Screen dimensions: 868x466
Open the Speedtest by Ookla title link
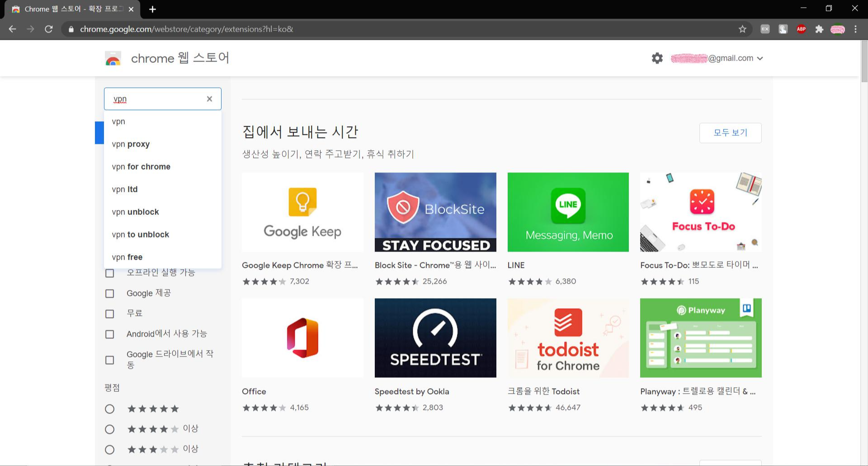(x=412, y=391)
